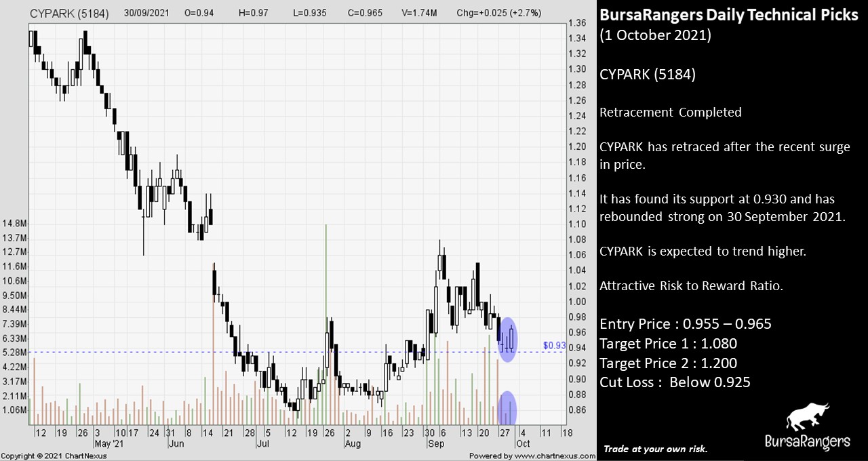Select the Target Price 1 : 1.080 line
This screenshot has width=868, height=461.
click(668, 344)
